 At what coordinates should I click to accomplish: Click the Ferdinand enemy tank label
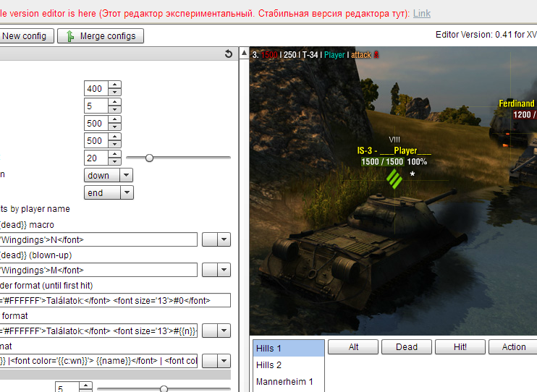point(517,103)
